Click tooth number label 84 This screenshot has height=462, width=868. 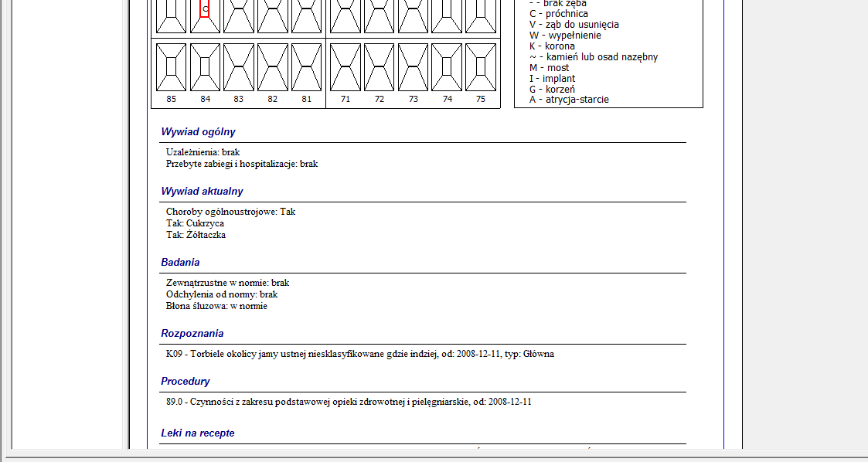pyautogui.click(x=206, y=99)
